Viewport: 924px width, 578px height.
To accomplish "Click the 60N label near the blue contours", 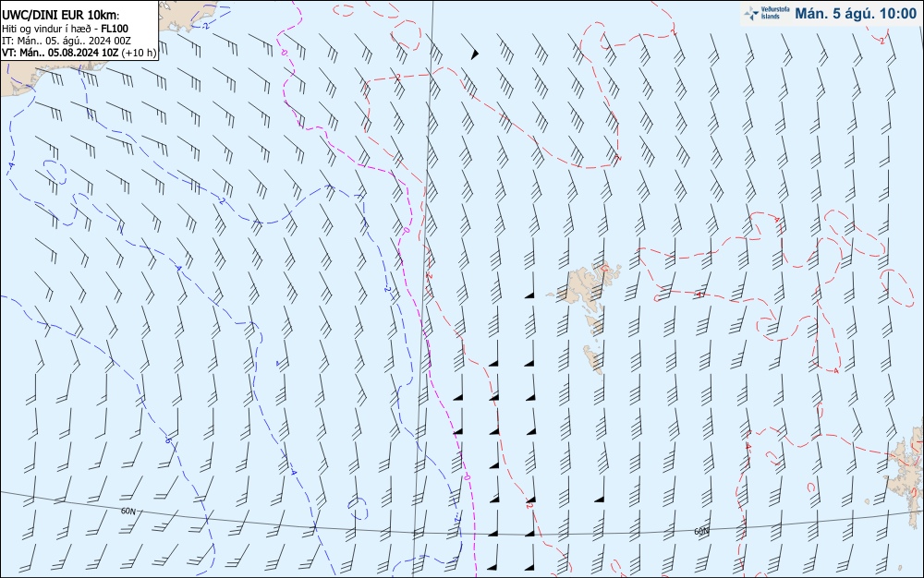I will click(x=128, y=511).
